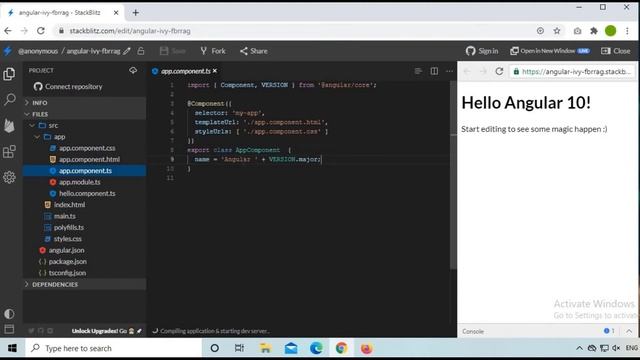Open a new Chrome tab
640x360 pixels.
point(136,13)
